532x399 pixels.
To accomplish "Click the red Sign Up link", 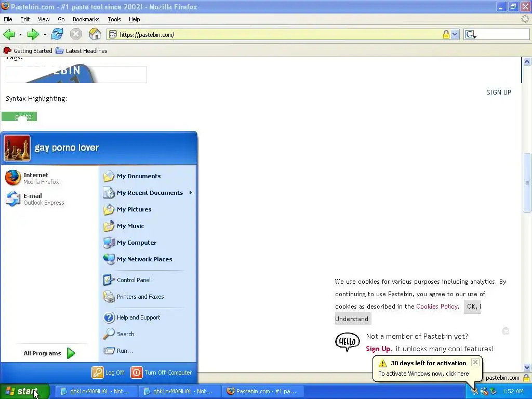I will pos(378,349).
